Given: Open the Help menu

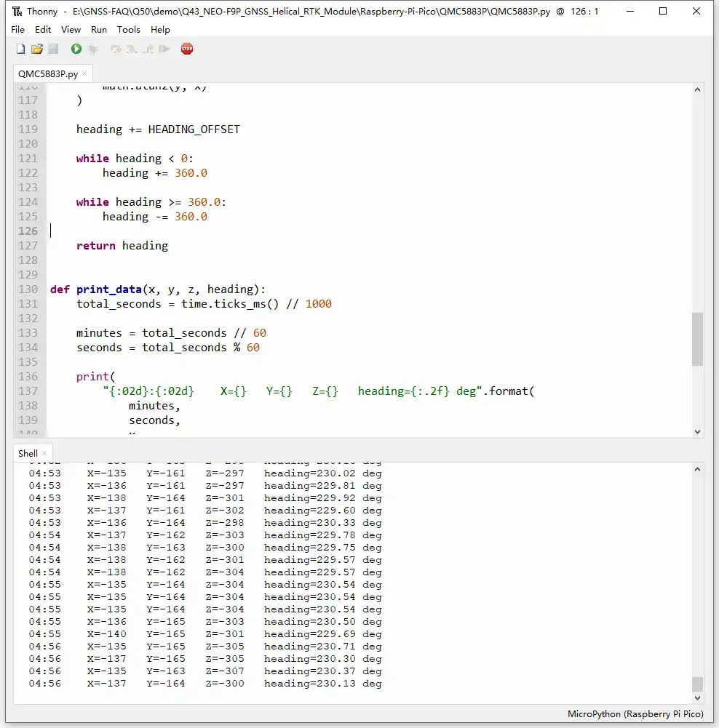Looking at the screenshot, I should [x=160, y=29].
